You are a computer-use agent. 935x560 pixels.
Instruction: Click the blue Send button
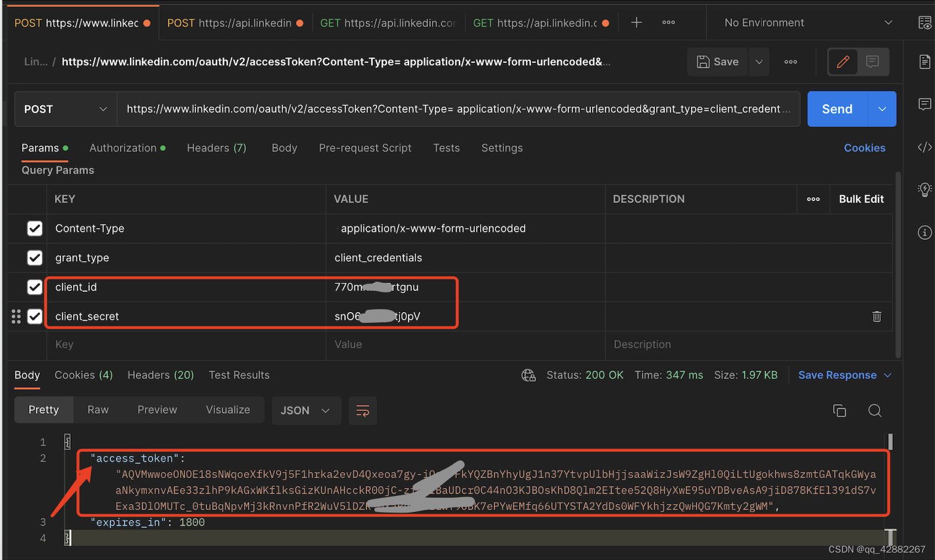coord(837,109)
